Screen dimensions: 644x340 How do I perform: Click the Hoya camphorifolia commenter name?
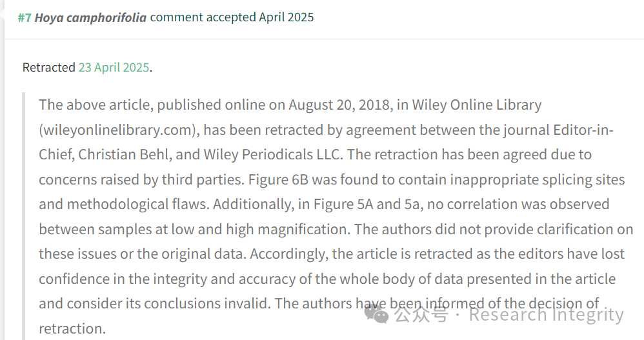(90, 17)
